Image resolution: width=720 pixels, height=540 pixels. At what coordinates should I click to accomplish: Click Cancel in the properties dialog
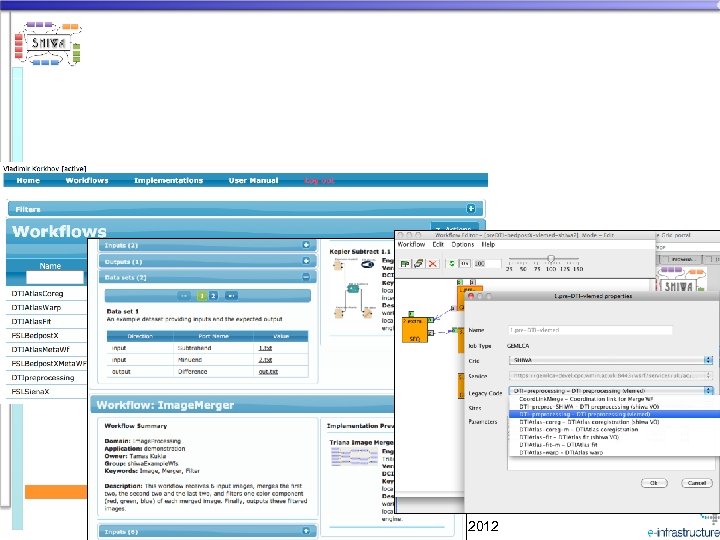[x=697, y=483]
